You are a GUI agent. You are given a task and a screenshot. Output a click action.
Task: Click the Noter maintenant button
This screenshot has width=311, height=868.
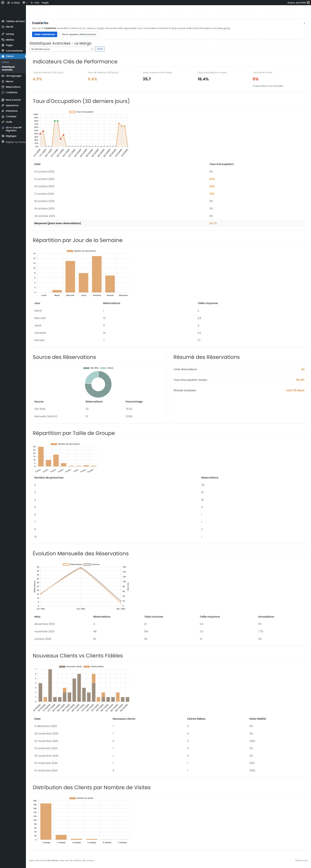(44, 34)
